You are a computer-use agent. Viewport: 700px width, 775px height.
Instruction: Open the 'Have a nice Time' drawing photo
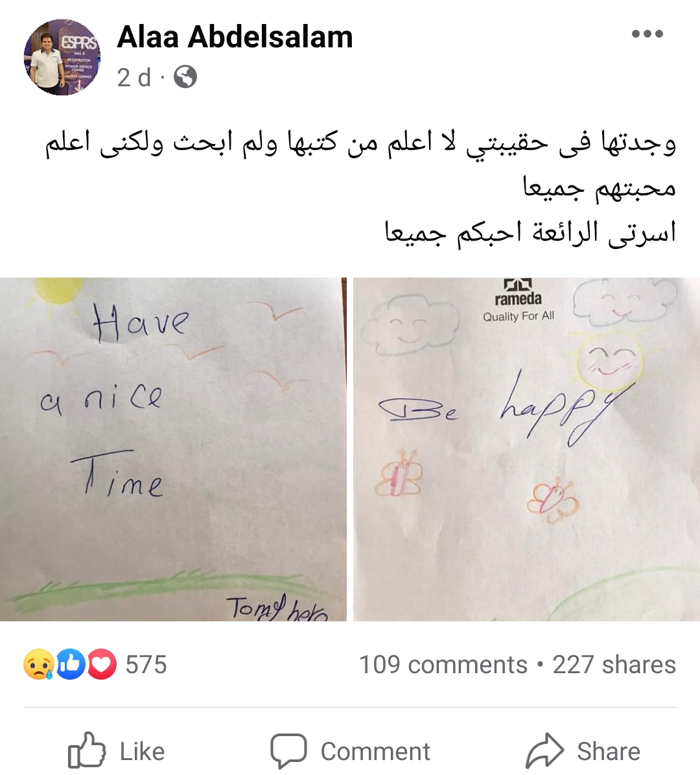tap(172, 447)
